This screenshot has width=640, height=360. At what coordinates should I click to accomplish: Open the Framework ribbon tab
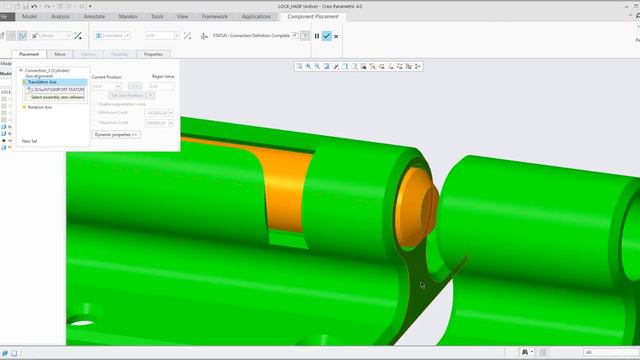tap(215, 16)
